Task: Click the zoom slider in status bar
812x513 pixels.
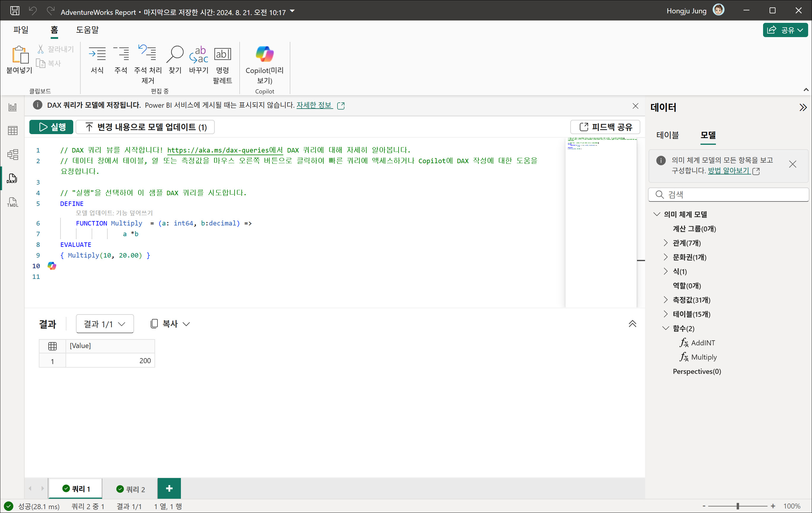Action: click(x=738, y=506)
